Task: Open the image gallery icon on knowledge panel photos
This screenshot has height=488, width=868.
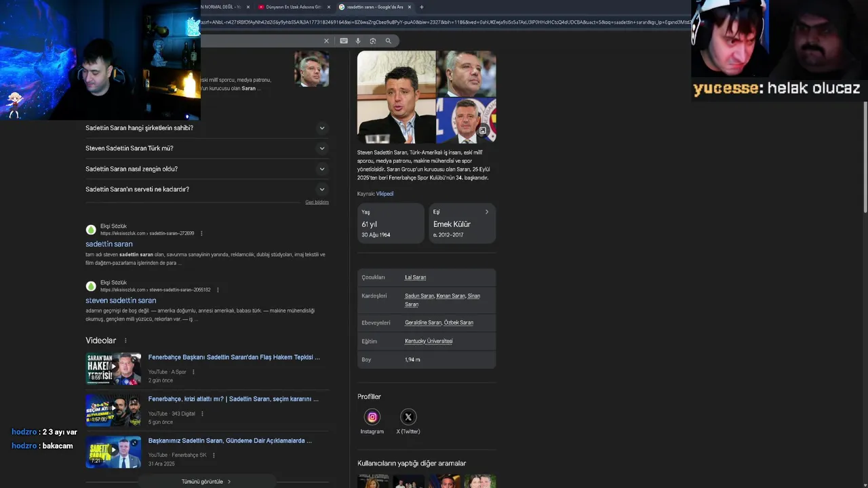Action: point(483,130)
